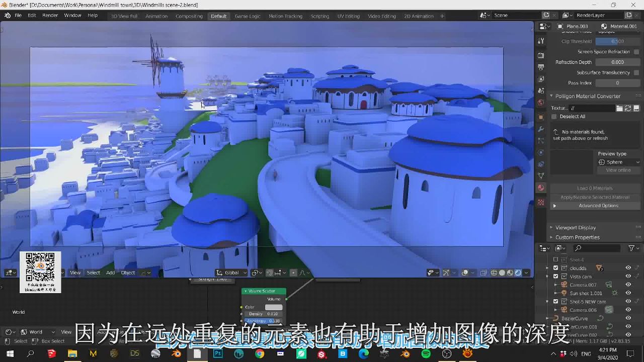The width and height of the screenshot is (644, 362).
Task: Open the Texture properties tab (checker)
Action: click(x=541, y=202)
